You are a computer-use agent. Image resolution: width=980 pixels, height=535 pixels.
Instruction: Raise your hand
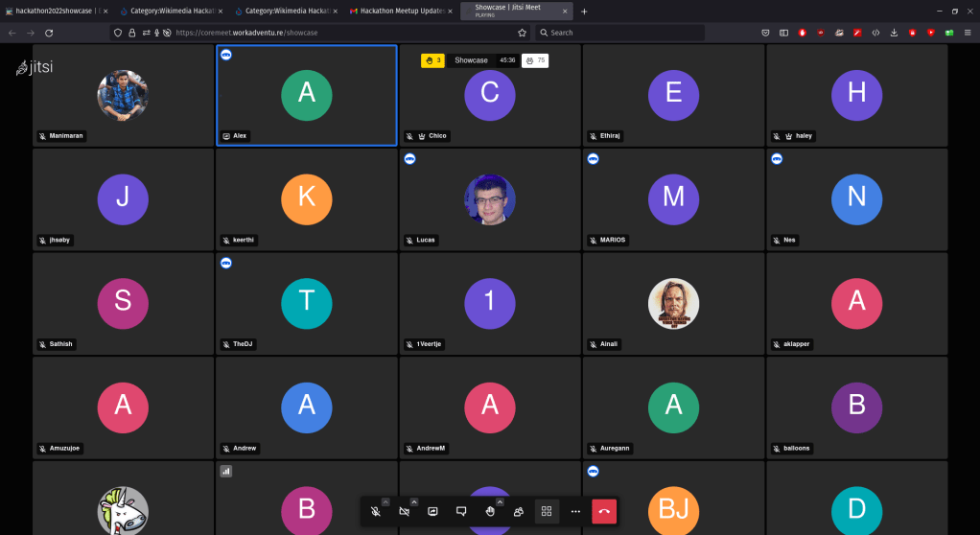pyautogui.click(x=490, y=512)
